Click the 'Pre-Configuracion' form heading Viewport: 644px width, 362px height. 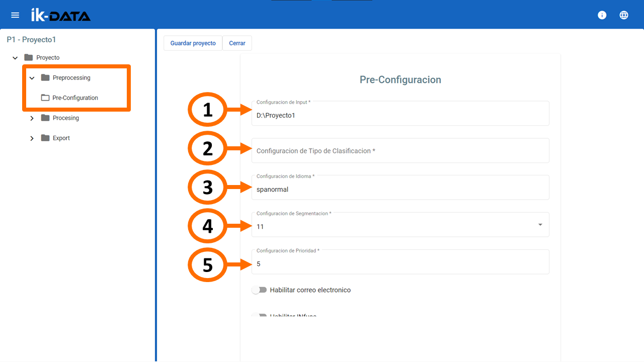click(x=400, y=80)
